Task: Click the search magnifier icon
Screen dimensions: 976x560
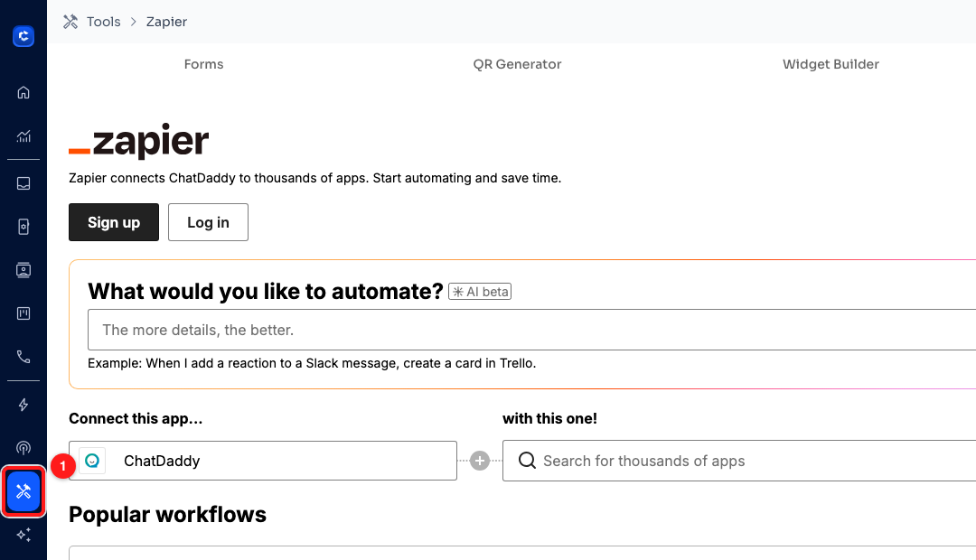Action: pyautogui.click(x=527, y=461)
